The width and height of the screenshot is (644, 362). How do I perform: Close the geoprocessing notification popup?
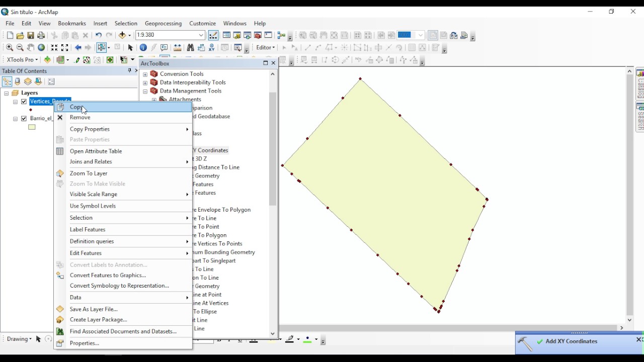tap(639, 340)
